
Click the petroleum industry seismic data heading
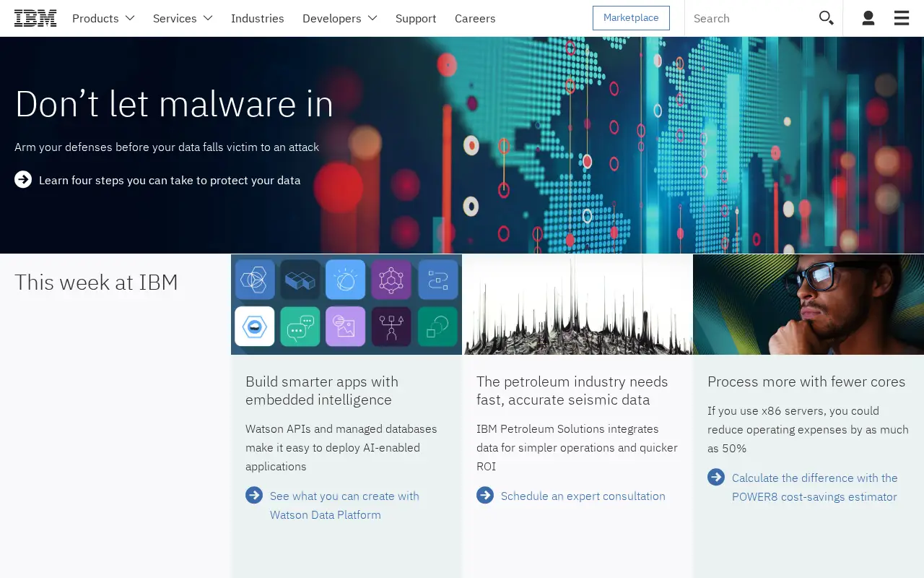click(x=572, y=390)
